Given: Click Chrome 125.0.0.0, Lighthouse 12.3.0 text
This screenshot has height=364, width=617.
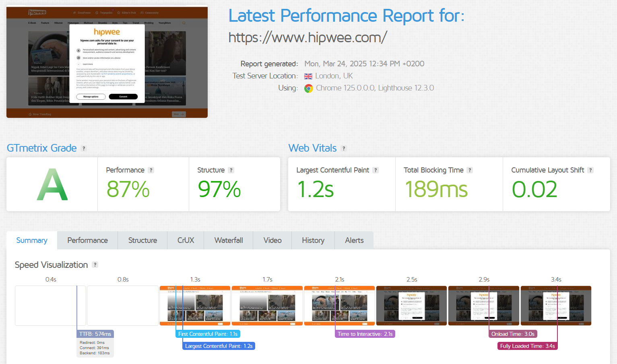Looking at the screenshot, I should 375,88.
